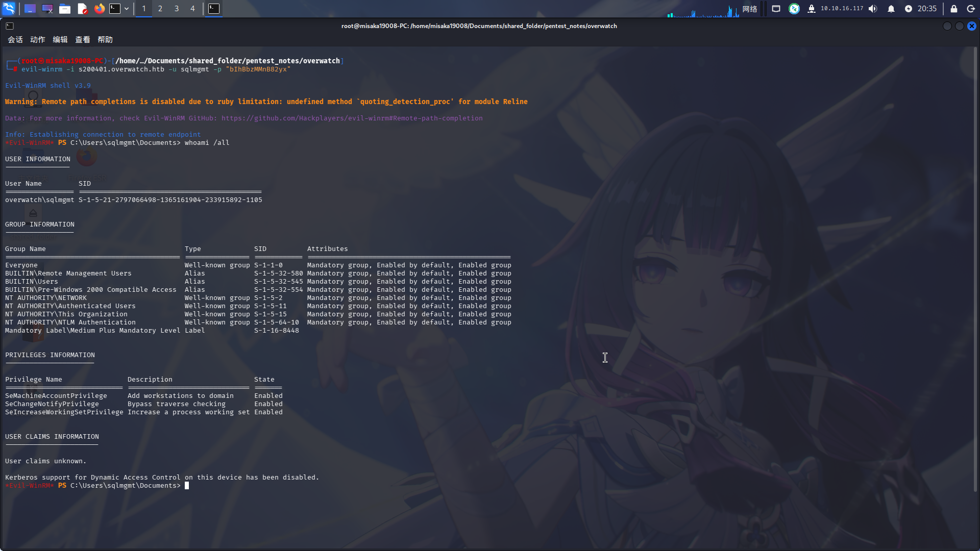This screenshot has width=980, height=551.
Task: Open the 查看 (View) menu
Action: [82, 40]
